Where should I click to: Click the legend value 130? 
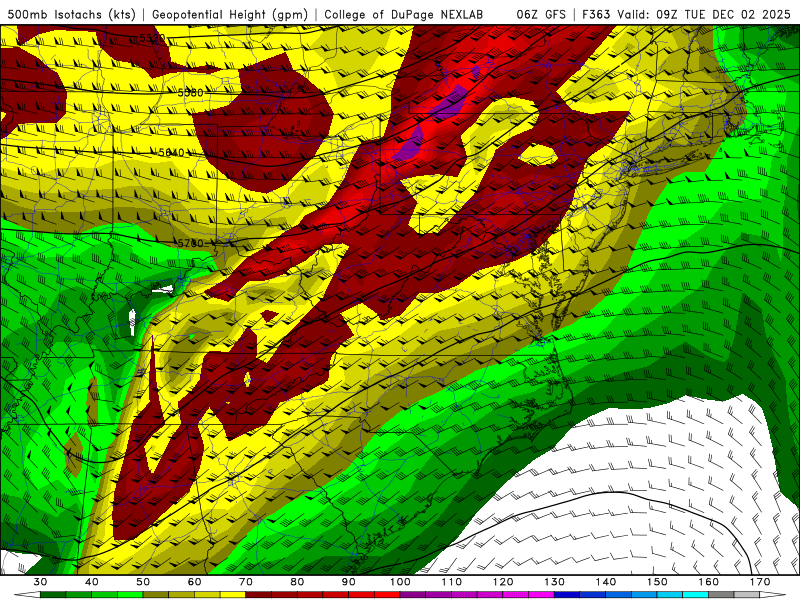click(x=555, y=582)
